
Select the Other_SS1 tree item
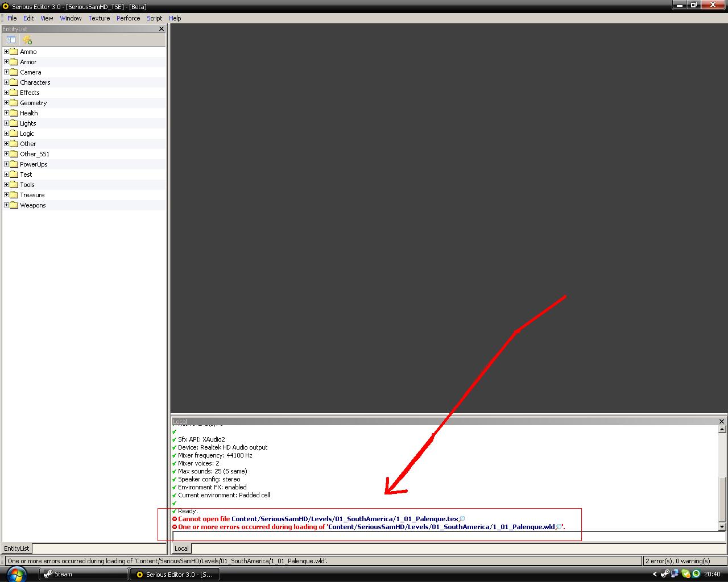(35, 154)
